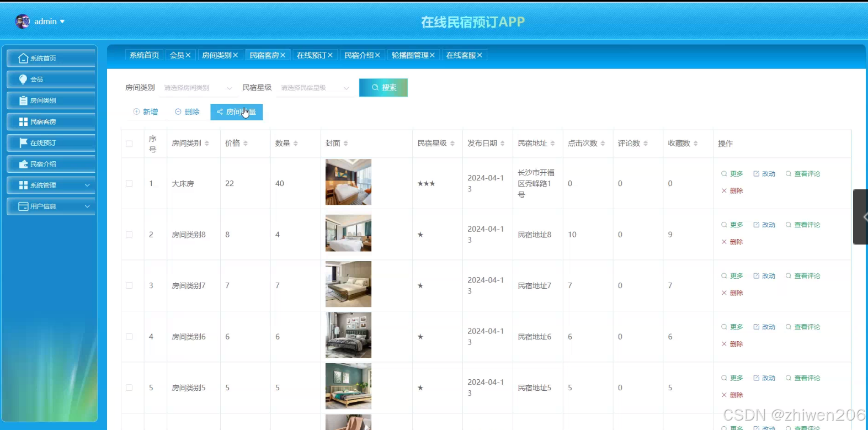Viewport: 868px width, 430px height.
Task: Click 更多 for 大床房 row
Action: (732, 174)
